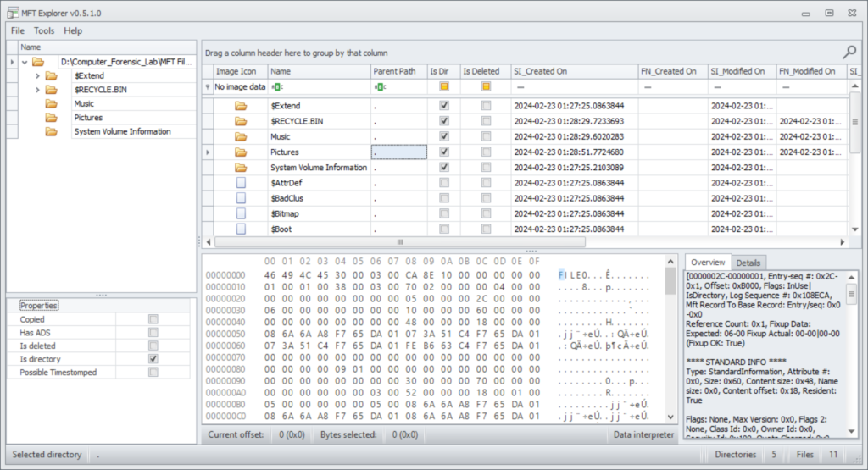
Task: Click file icon of $BadClus row
Action: (x=241, y=198)
